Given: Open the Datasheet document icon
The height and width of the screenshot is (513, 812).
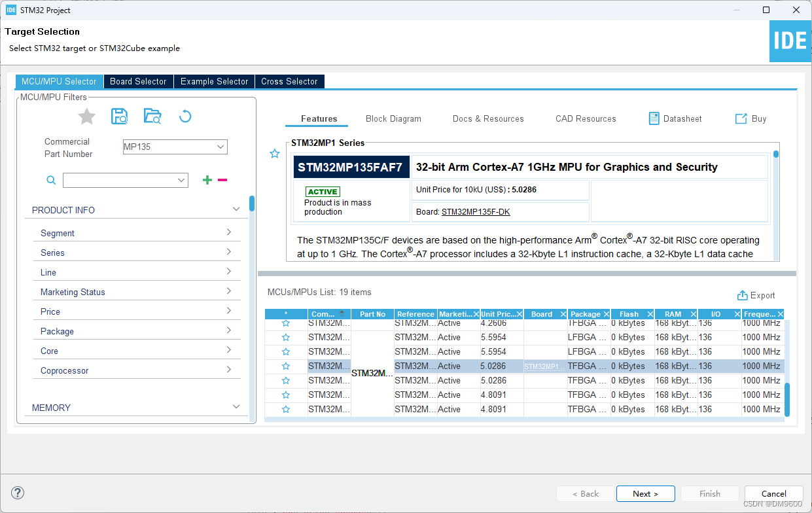Looking at the screenshot, I should pos(654,118).
